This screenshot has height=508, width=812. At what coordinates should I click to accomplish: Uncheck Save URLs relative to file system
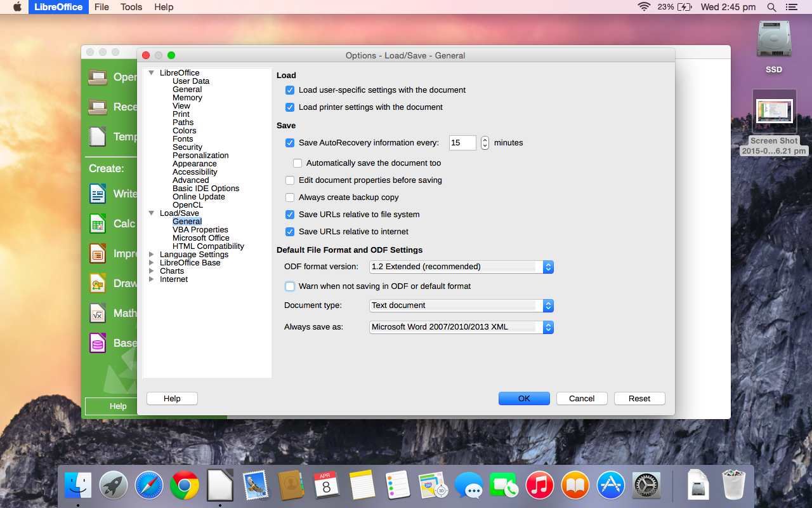coord(290,215)
